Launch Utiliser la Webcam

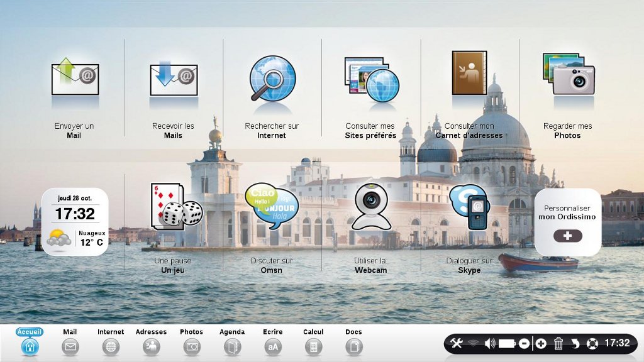click(x=370, y=206)
